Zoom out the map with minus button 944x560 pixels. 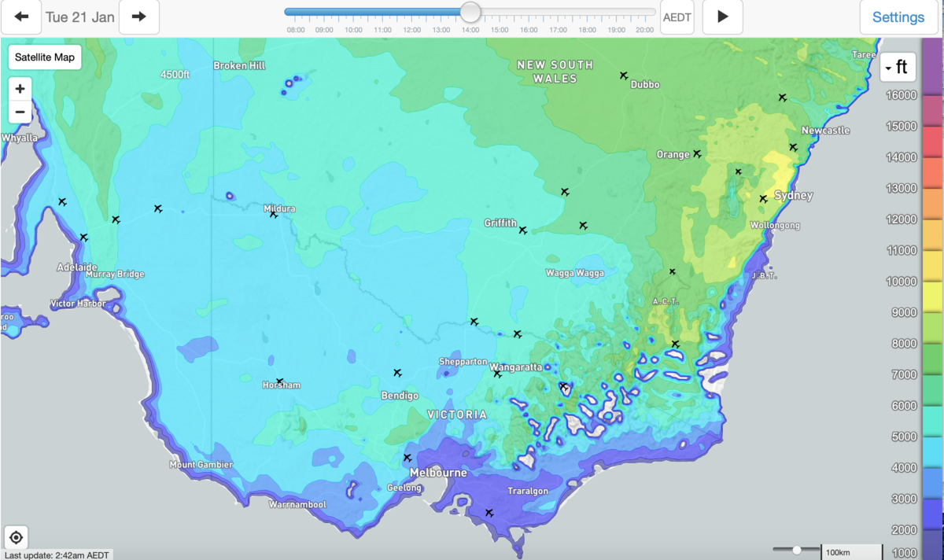point(20,112)
